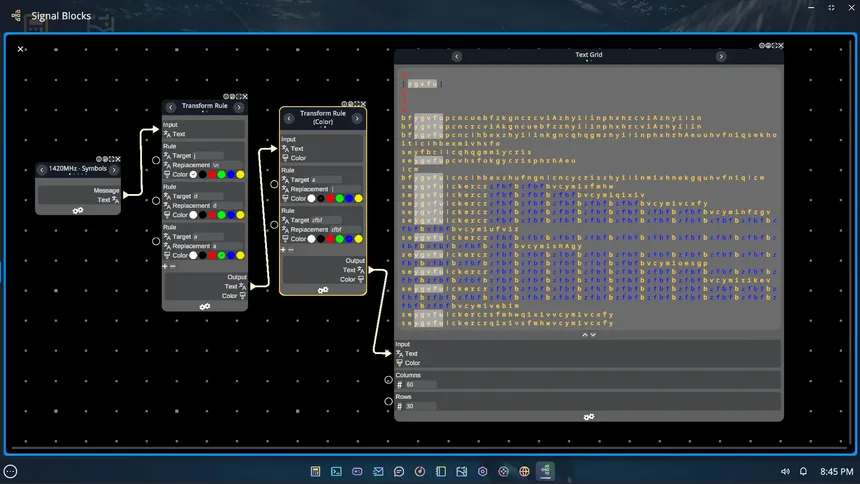
Task: Pick the red color swatch in the first rule
Action: pyautogui.click(x=213, y=173)
